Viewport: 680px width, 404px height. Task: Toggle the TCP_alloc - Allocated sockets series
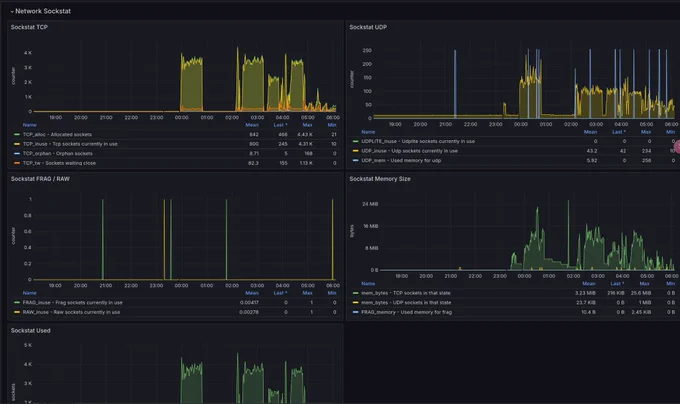pyautogui.click(x=57, y=134)
